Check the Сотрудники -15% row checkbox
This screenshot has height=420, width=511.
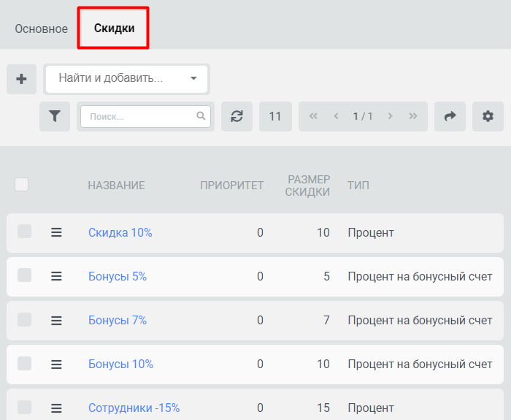tap(24, 408)
